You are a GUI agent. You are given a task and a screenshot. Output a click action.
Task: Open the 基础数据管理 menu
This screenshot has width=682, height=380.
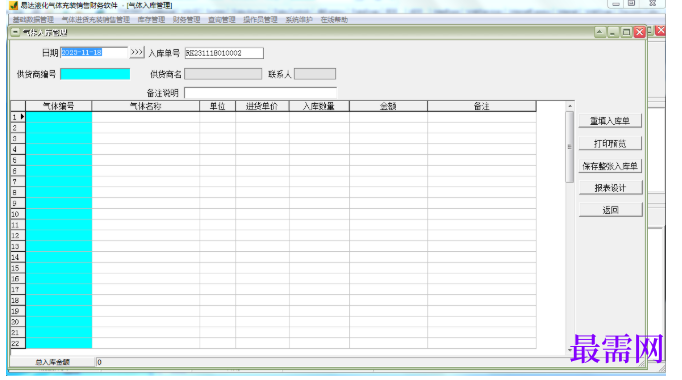tap(33, 20)
